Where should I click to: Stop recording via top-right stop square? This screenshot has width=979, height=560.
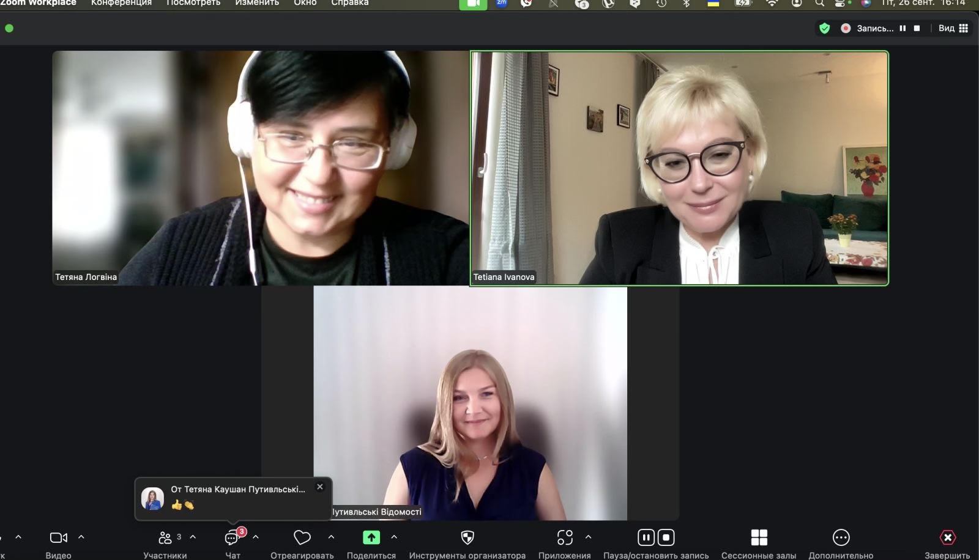click(x=917, y=28)
